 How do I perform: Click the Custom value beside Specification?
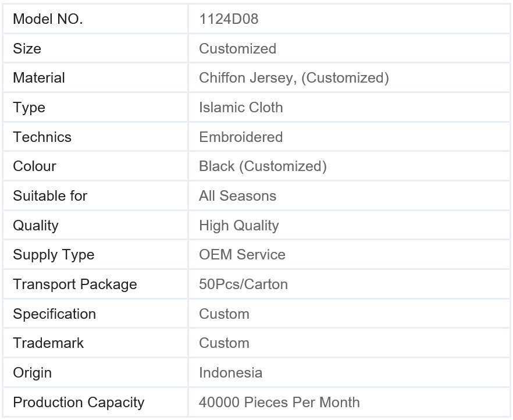pos(224,314)
